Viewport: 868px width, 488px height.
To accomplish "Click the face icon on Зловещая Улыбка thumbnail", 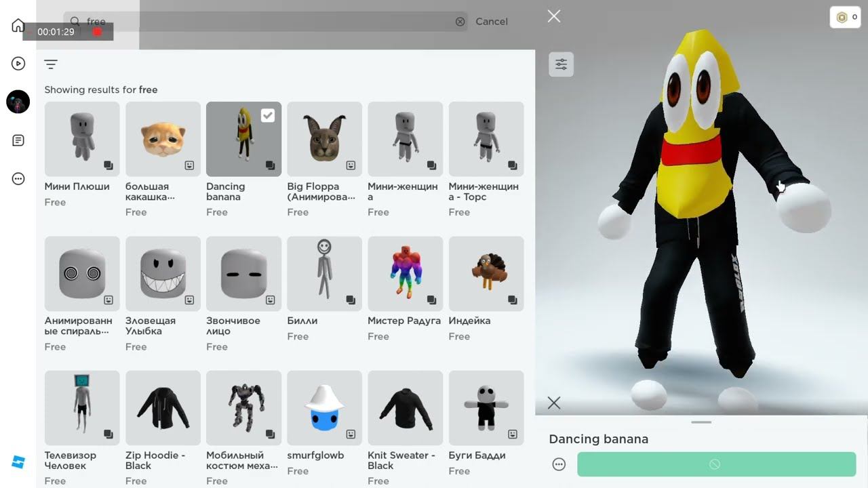I will point(189,300).
